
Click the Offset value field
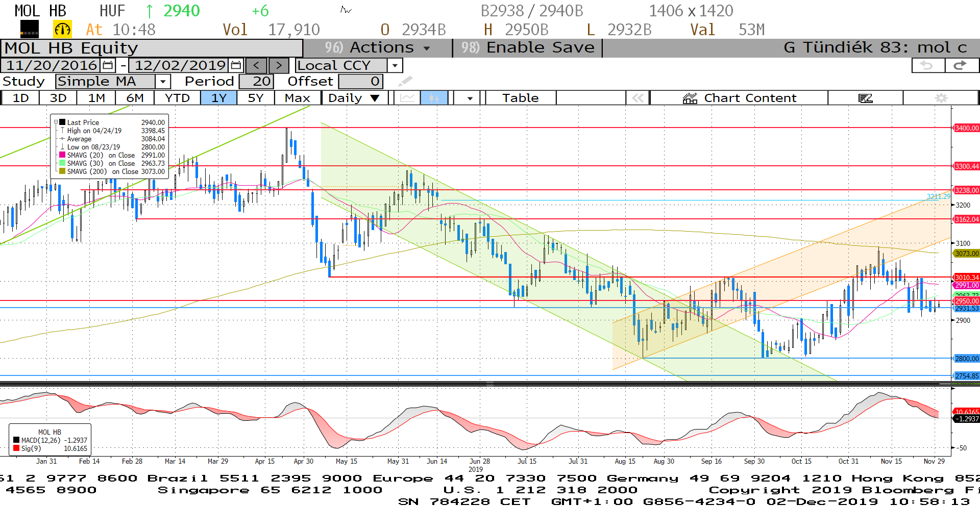click(360, 81)
